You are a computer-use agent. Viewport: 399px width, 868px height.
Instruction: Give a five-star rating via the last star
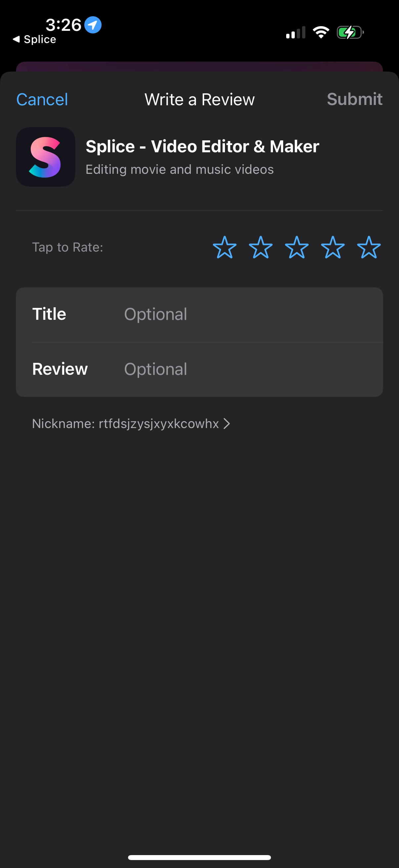[x=368, y=248]
